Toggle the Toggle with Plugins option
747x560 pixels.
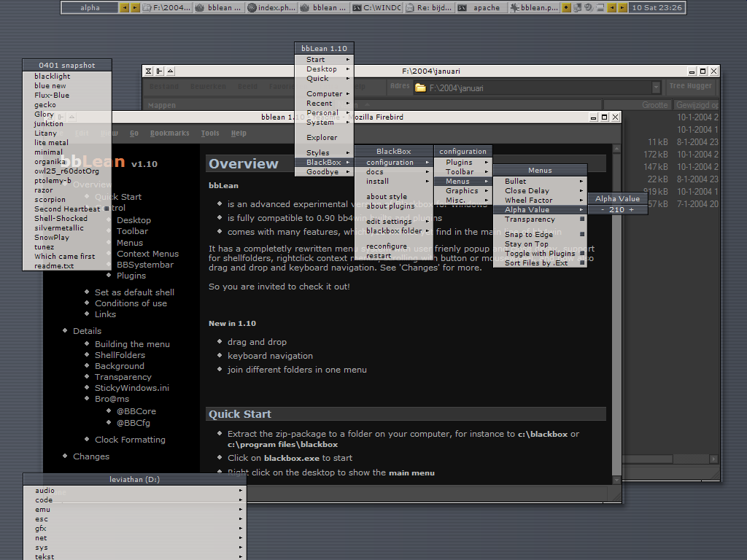pyautogui.click(x=540, y=253)
